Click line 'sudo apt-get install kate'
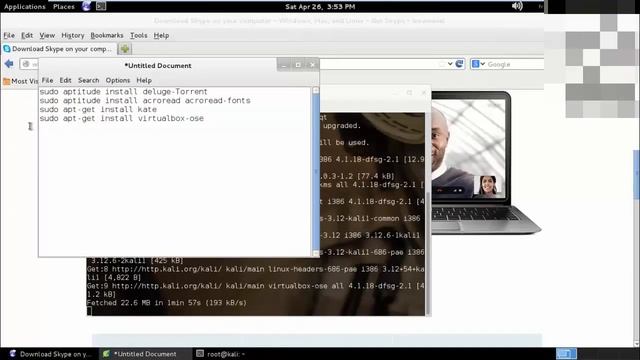 [x=98, y=109]
